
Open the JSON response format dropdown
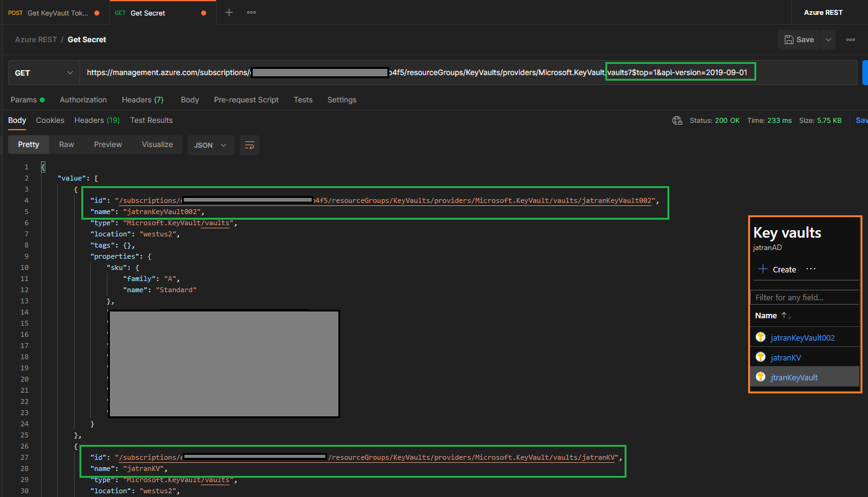(212, 145)
